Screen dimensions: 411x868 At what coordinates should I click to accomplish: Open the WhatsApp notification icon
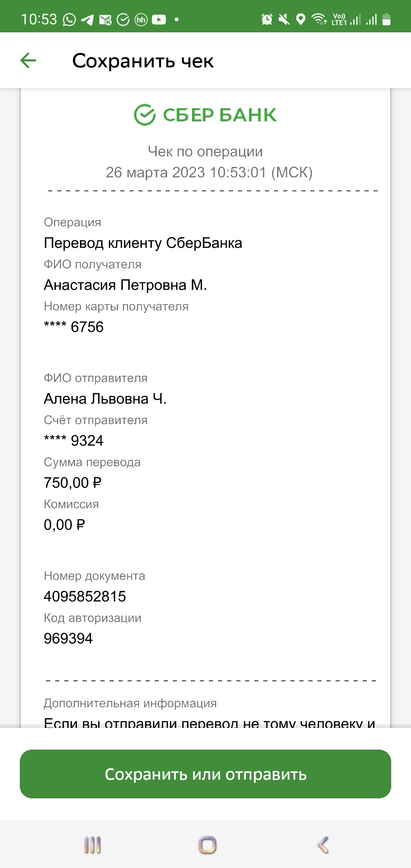69,19
